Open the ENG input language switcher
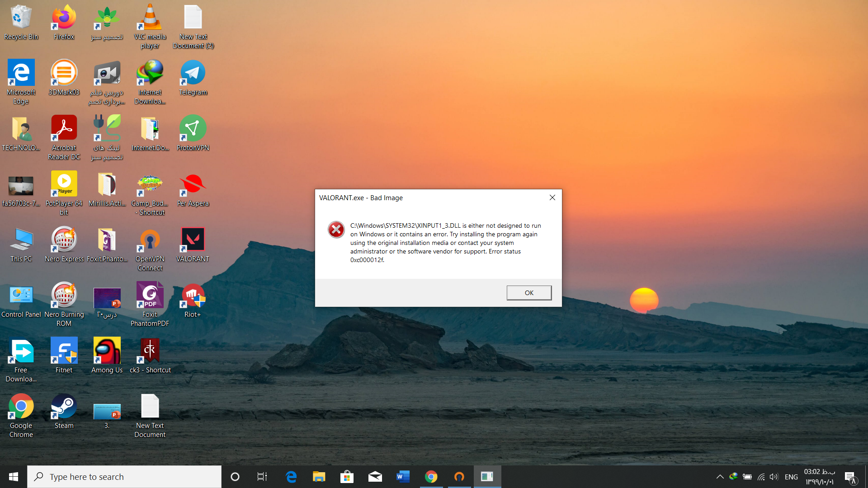 tap(791, 477)
